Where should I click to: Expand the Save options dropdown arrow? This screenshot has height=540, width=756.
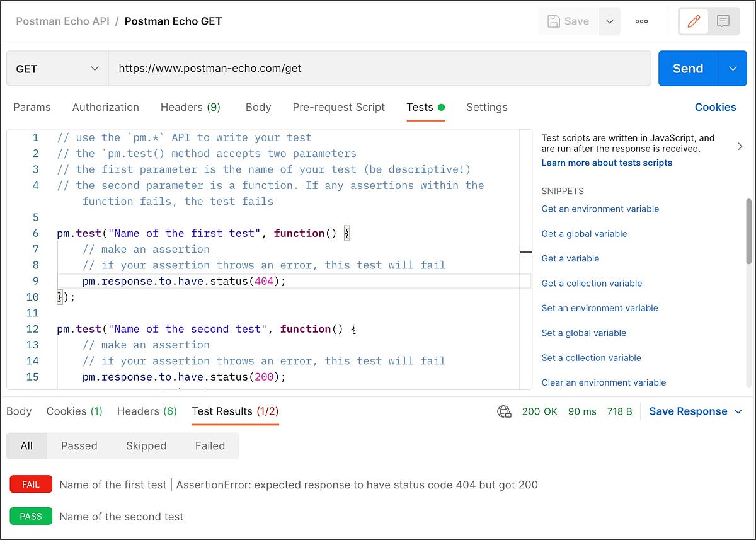(609, 21)
